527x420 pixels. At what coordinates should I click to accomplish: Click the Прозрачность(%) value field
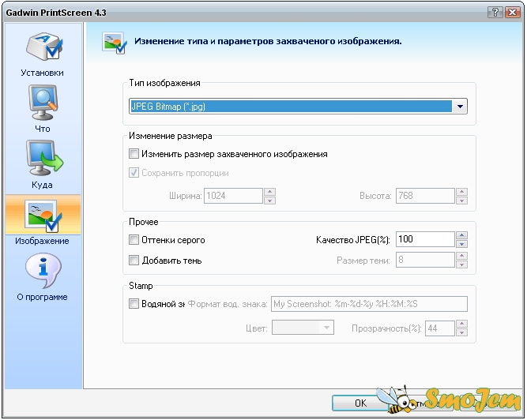(x=440, y=328)
